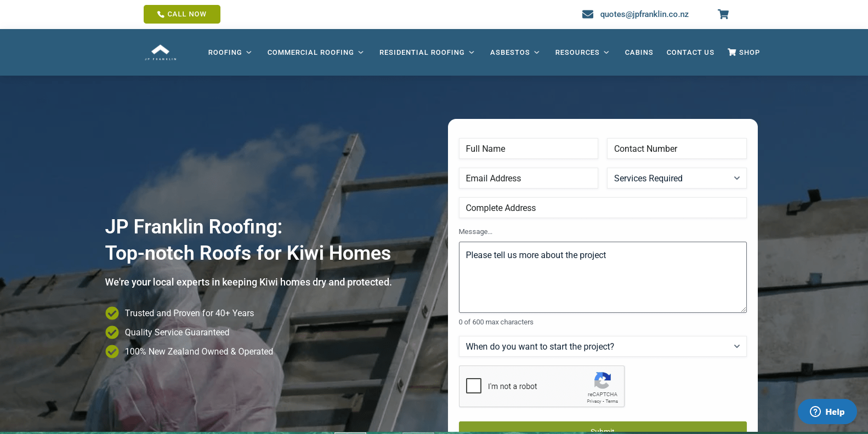Open the Resources menu item
This screenshot has width=868, height=434.
click(x=577, y=53)
